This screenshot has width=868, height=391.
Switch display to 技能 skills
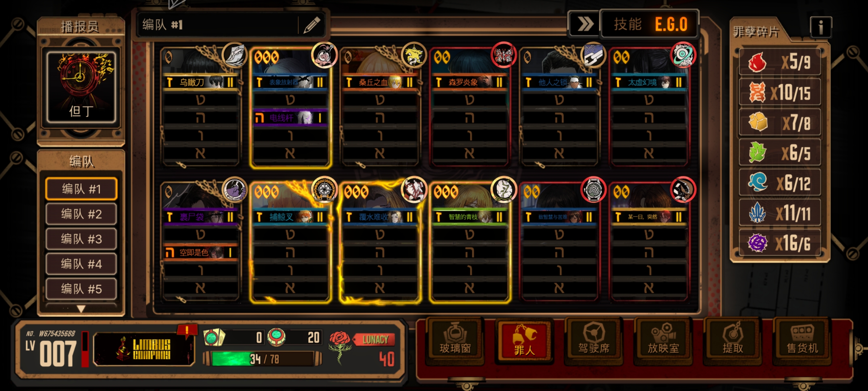[x=627, y=25]
